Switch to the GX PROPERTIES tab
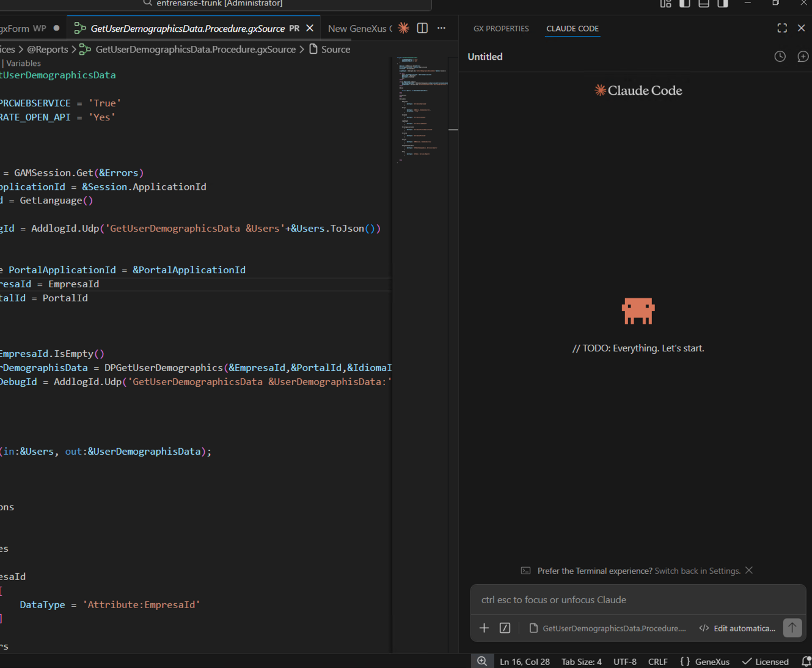812x668 pixels. [x=501, y=29]
